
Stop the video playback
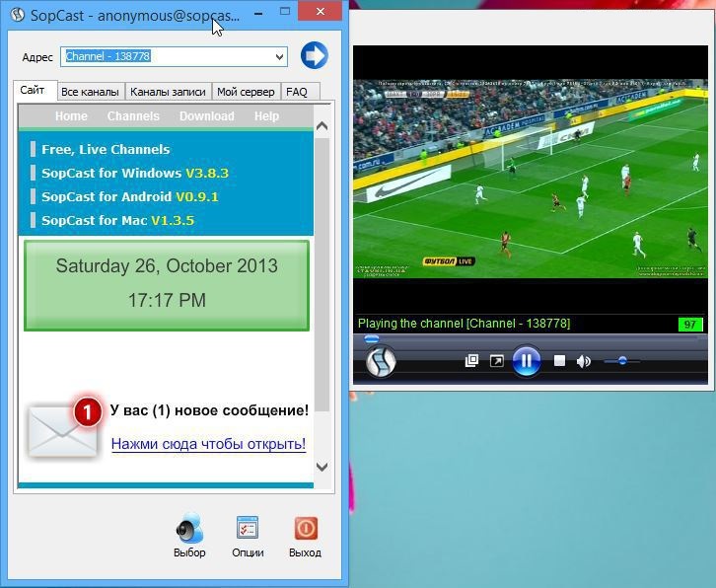click(x=559, y=361)
